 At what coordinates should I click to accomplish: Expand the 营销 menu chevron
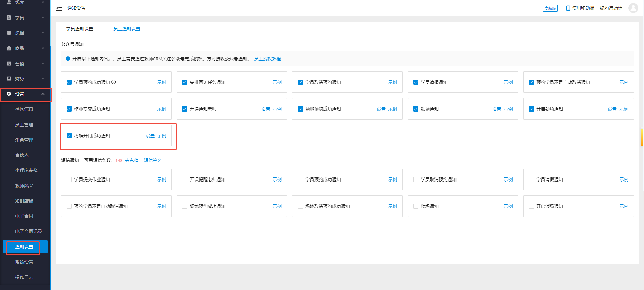pos(43,63)
